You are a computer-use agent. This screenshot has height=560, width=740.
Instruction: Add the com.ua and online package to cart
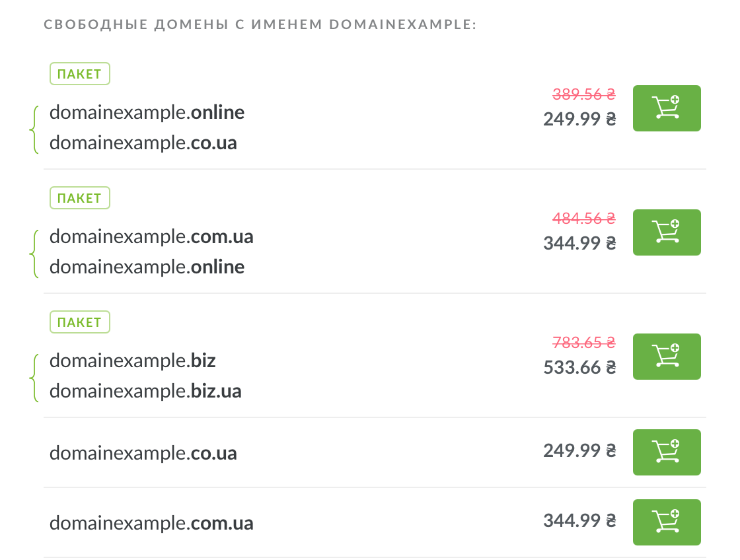[666, 232]
